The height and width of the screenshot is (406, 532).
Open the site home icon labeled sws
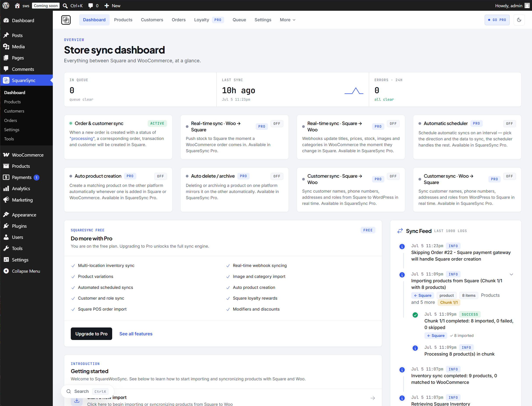tap(17, 5)
